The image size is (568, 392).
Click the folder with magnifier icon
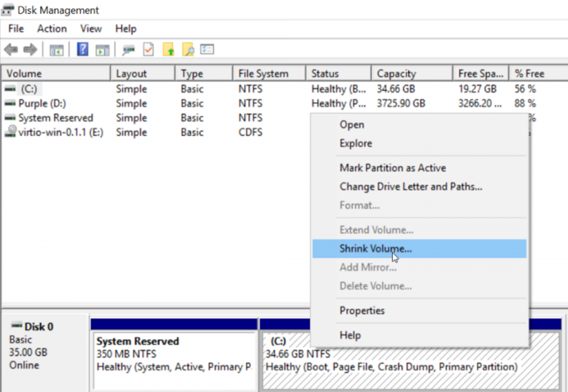[188, 50]
